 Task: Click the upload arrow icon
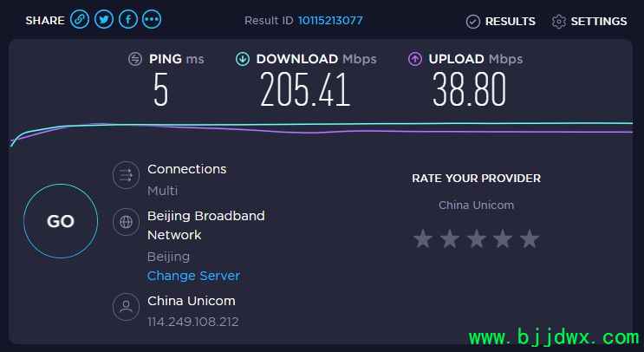pyautogui.click(x=415, y=59)
